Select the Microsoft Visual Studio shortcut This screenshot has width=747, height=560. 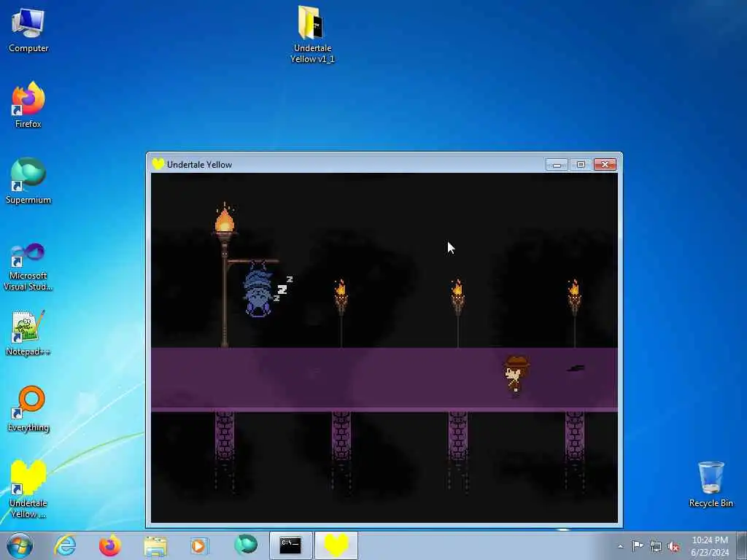click(x=28, y=267)
